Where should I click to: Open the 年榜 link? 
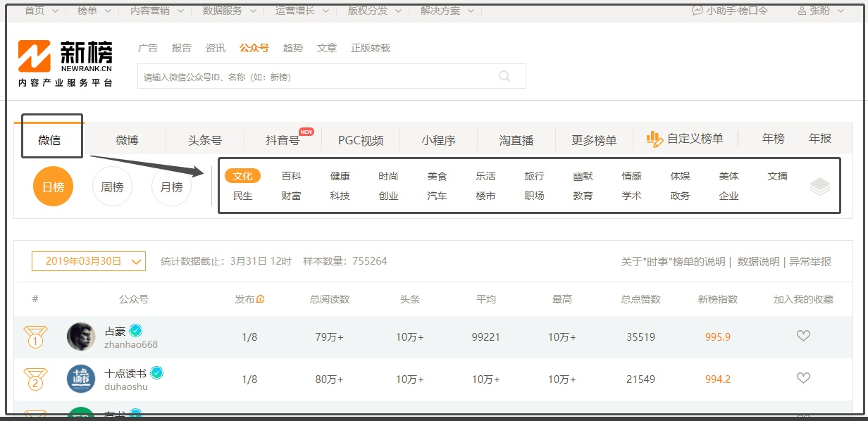click(774, 139)
